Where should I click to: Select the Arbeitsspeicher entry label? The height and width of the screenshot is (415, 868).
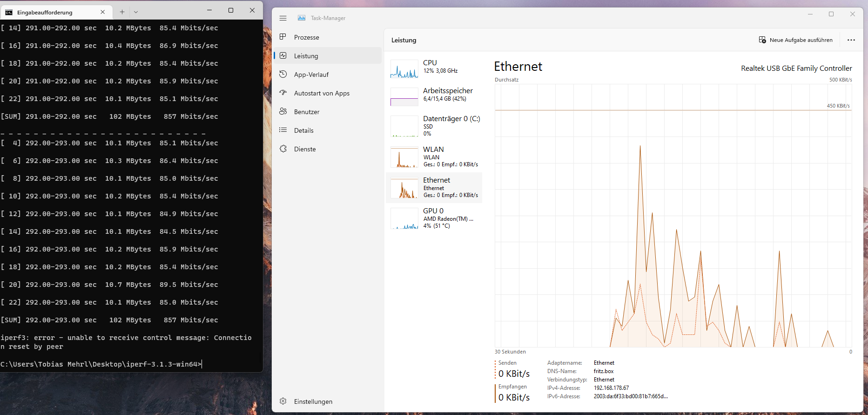448,90
